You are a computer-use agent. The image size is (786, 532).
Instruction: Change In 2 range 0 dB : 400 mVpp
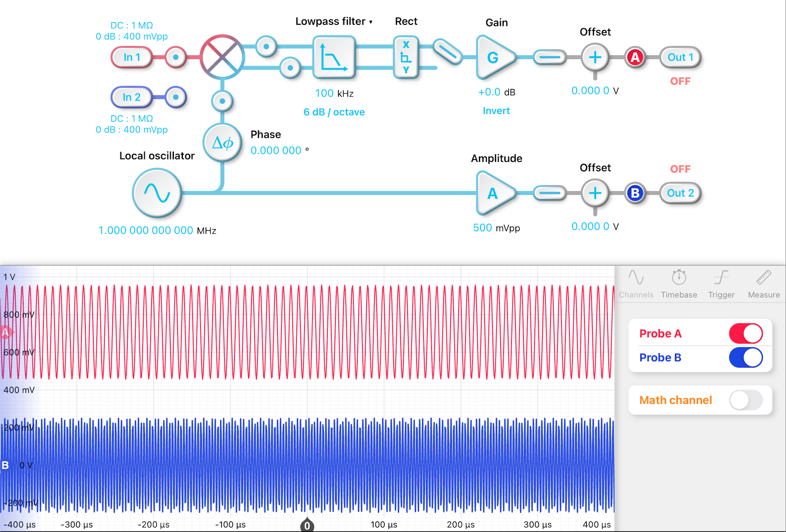131,130
